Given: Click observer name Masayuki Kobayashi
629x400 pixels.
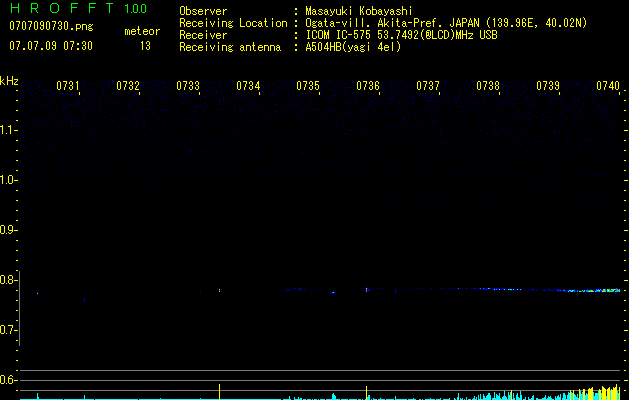Looking at the screenshot, I should pyautogui.click(x=359, y=11).
